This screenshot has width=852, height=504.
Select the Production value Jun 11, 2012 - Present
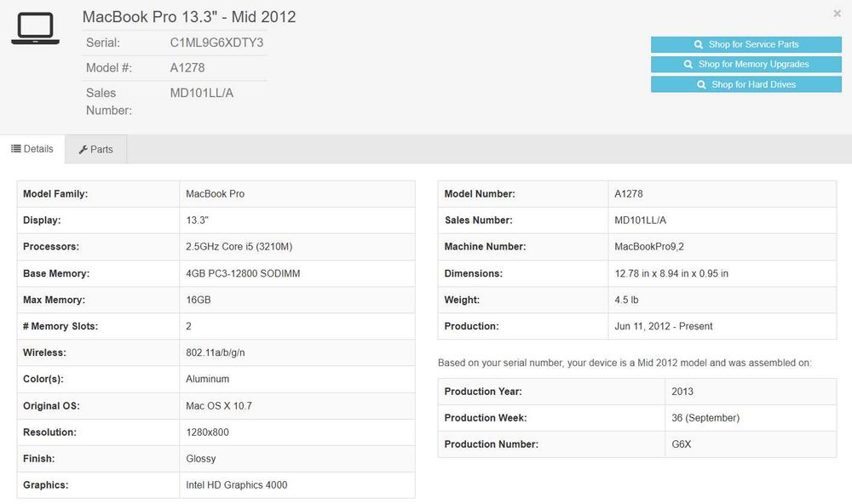point(664,326)
